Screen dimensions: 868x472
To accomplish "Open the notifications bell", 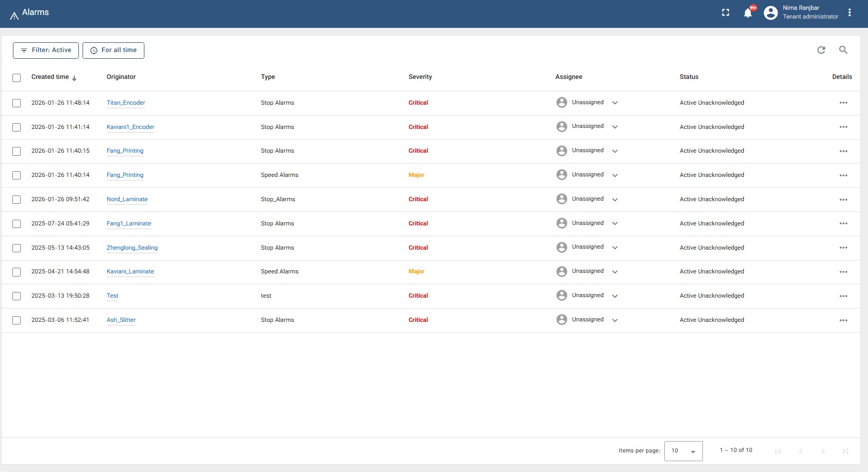I will (748, 13).
